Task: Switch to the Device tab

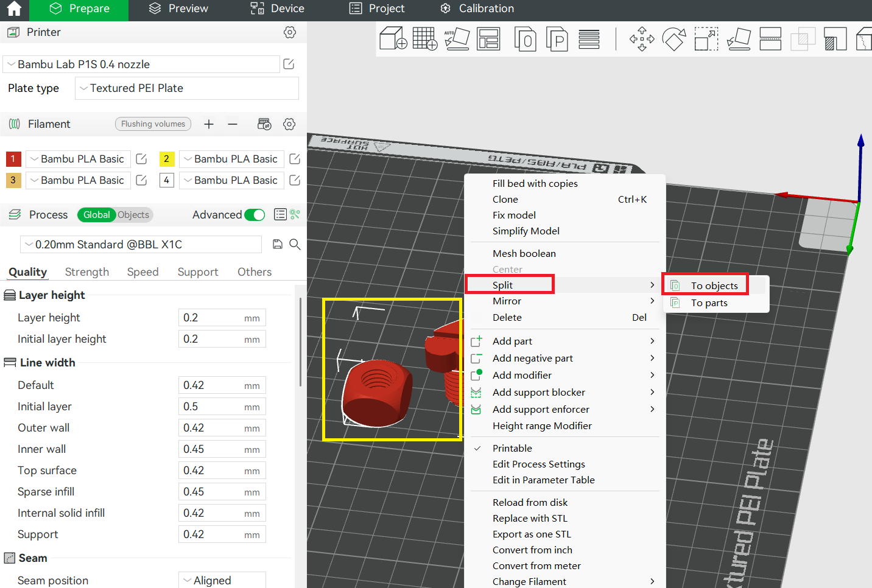Action: click(277, 9)
